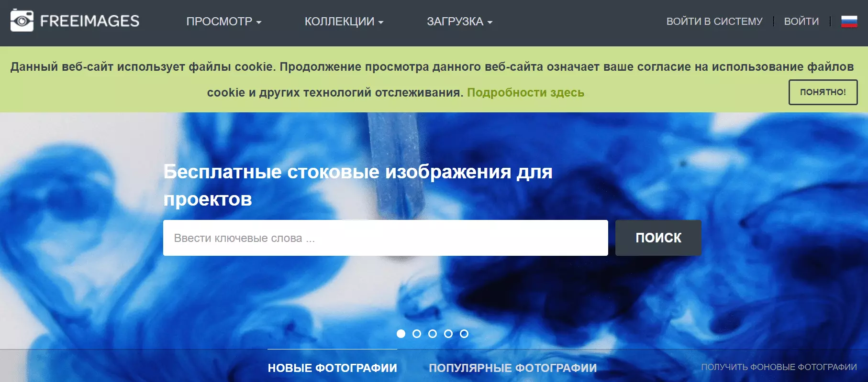Expand the ЗАГРУЗКА dropdown menu
Screen dimensions: 868x382
[459, 22]
